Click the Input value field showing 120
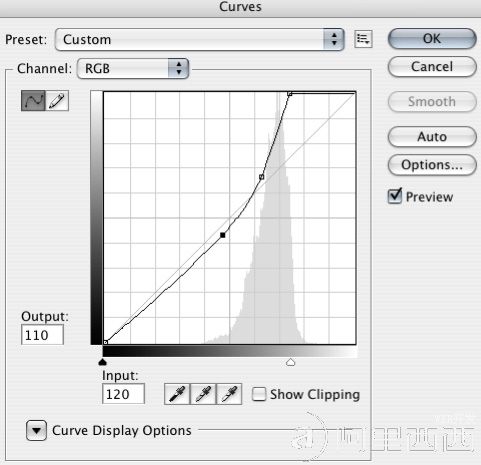Viewport: 481px width, 465px height. point(123,394)
